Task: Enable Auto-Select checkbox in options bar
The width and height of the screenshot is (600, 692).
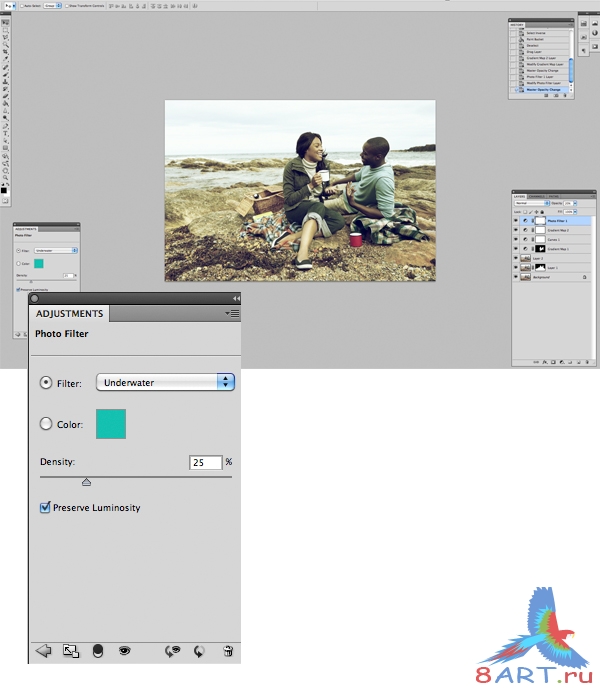Action: point(22,6)
